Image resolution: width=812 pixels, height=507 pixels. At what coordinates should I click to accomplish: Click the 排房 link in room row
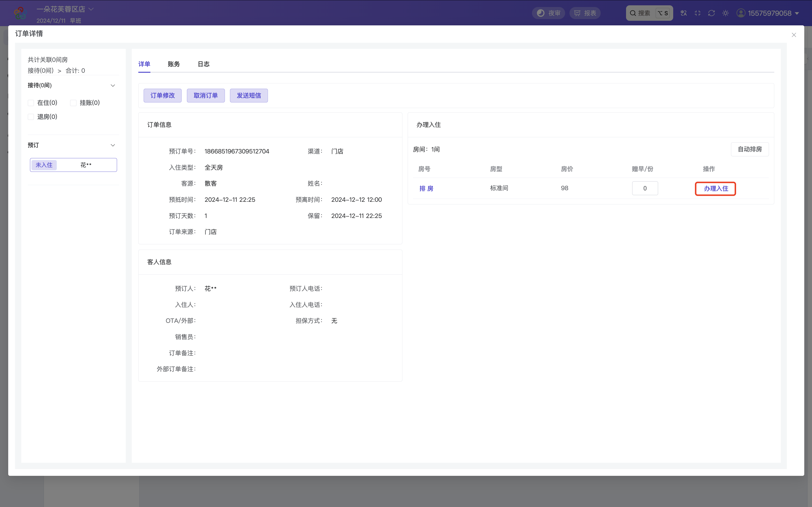[426, 188]
